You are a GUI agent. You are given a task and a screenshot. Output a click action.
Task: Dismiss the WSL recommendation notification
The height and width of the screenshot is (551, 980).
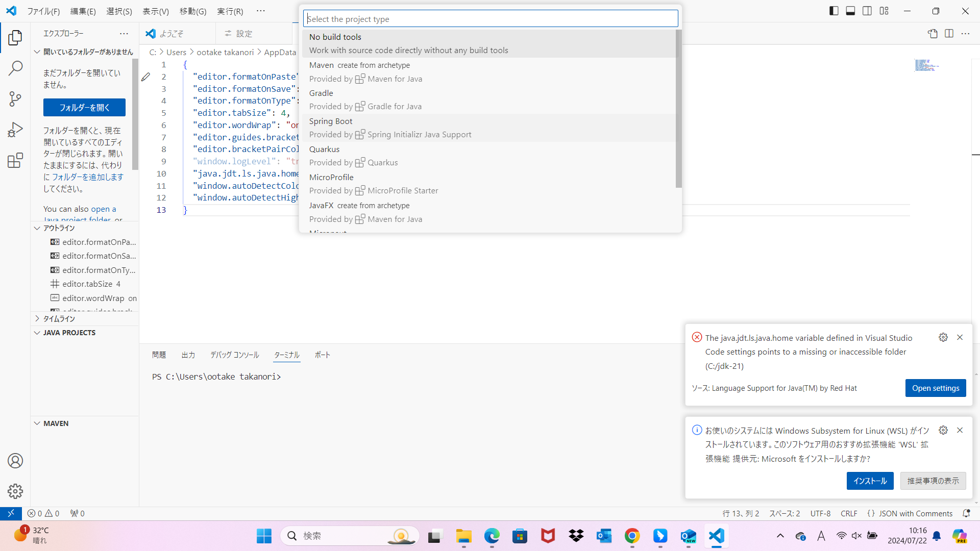(960, 430)
